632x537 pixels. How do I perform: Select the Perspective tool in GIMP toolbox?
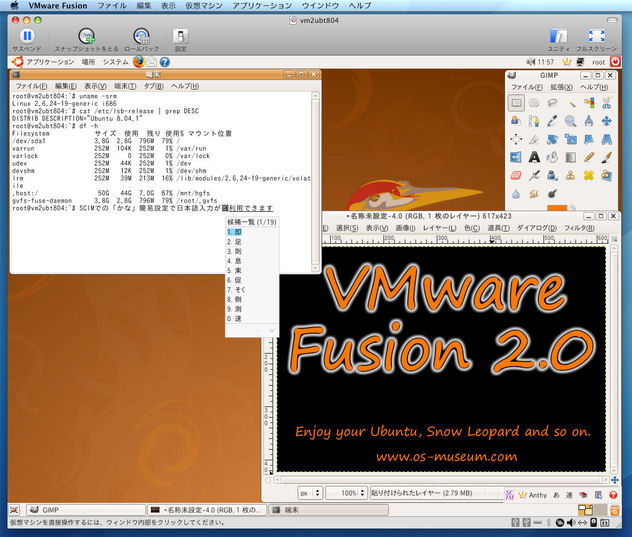coord(607,139)
